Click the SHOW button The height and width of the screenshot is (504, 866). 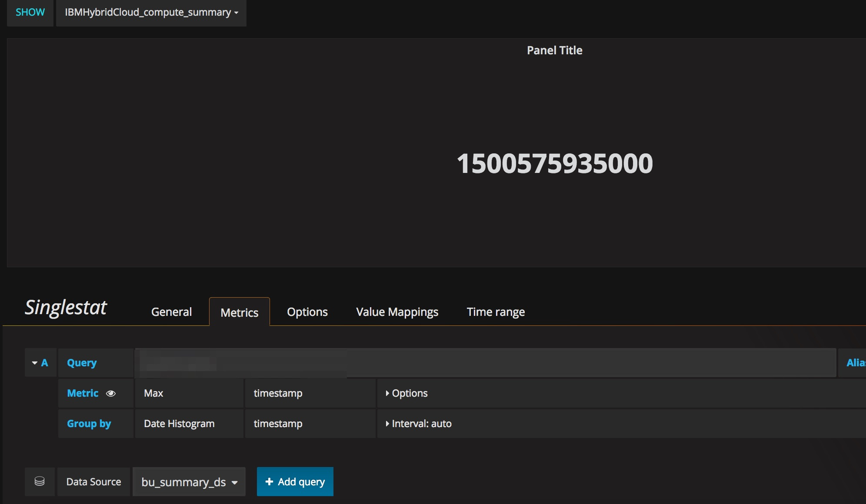30,13
